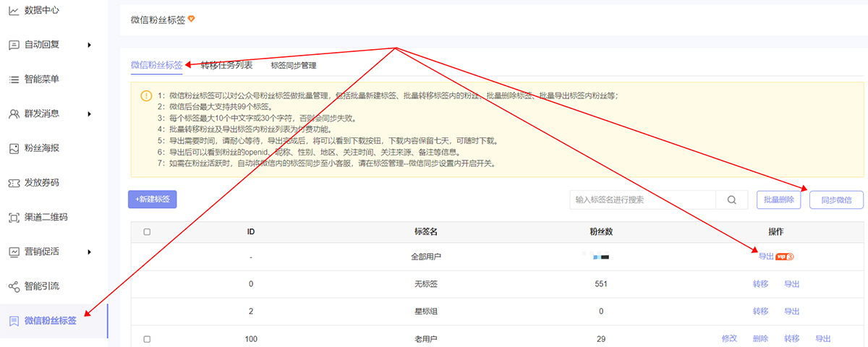Click the ID column header
The image size is (868, 347).
coord(251,232)
